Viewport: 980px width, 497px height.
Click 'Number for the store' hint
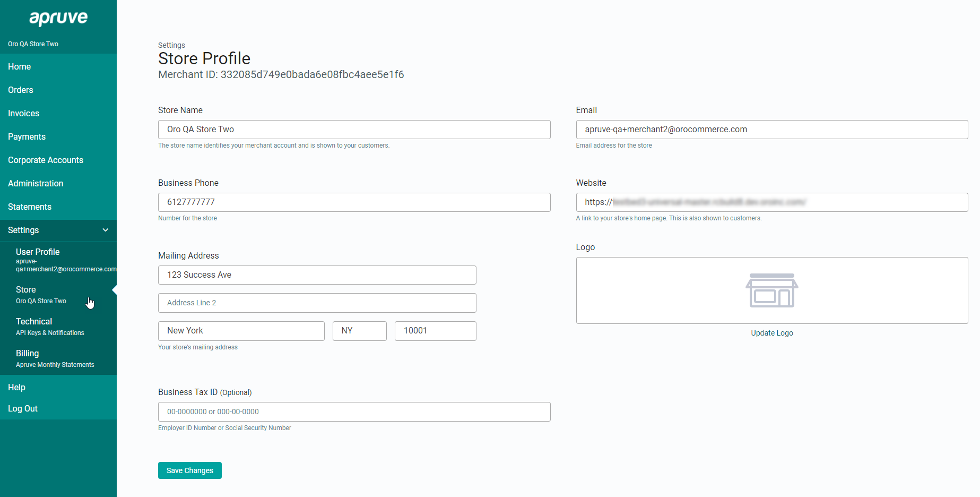coord(187,218)
